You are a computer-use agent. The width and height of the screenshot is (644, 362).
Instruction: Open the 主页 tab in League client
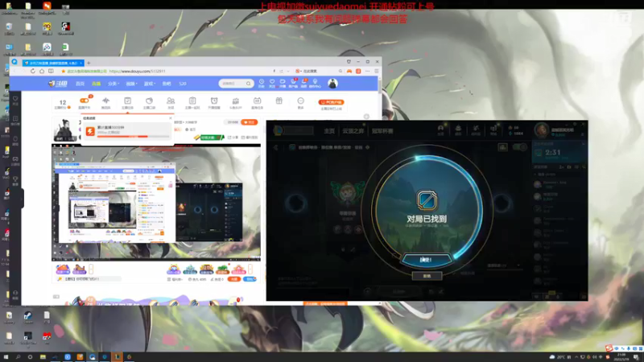(329, 131)
